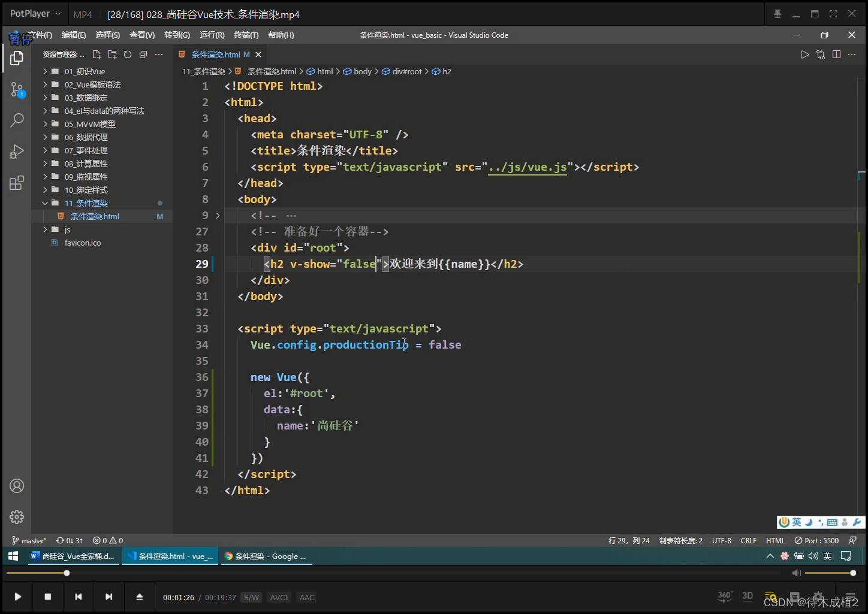
Task: Open the changes icon in the editor title bar
Action: tap(821, 55)
